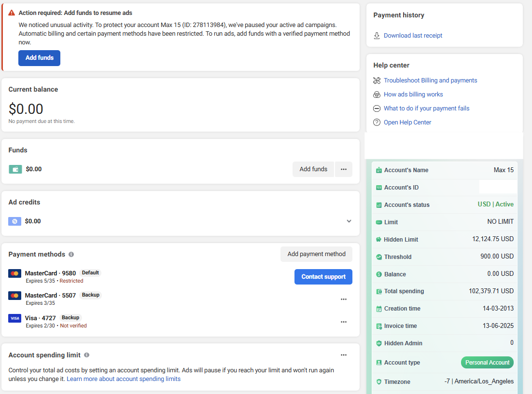Click the blue Add funds button in alert
This screenshot has width=532, height=394.
(x=40, y=58)
